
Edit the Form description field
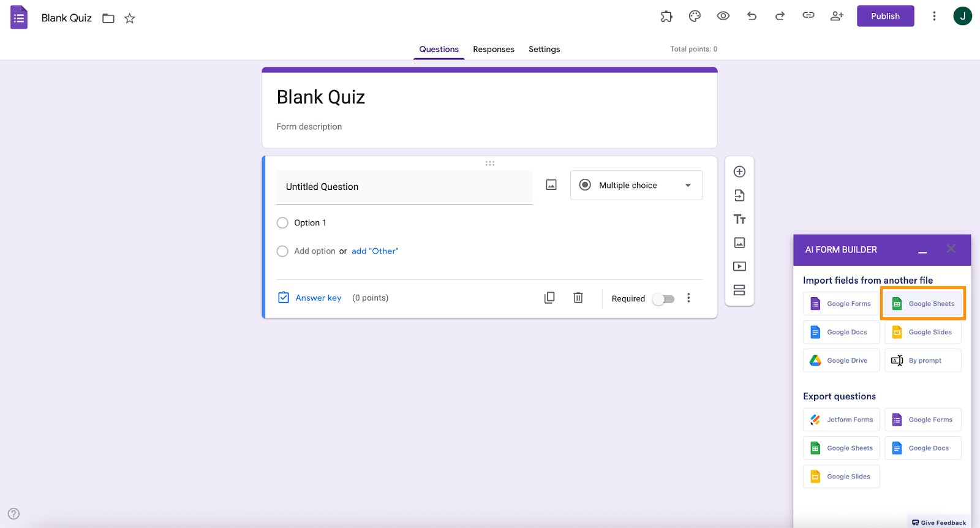(x=309, y=127)
